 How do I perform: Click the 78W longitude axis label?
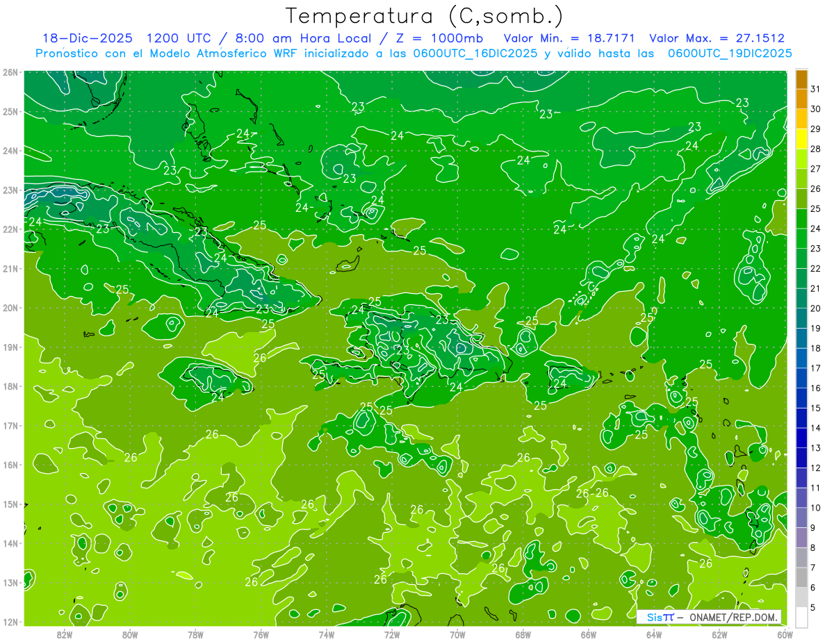(195, 634)
